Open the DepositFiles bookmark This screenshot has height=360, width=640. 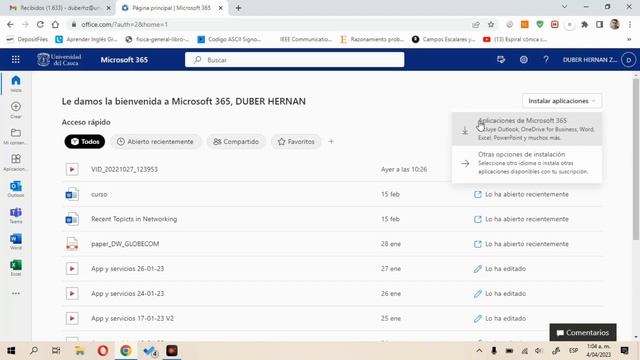point(27,40)
